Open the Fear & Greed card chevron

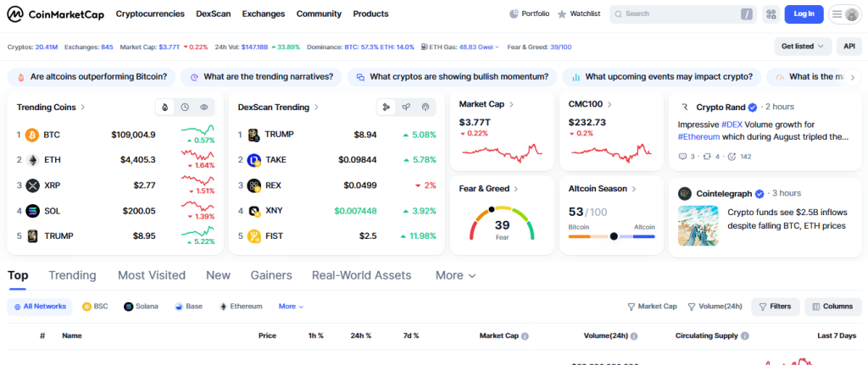pyautogui.click(x=516, y=189)
